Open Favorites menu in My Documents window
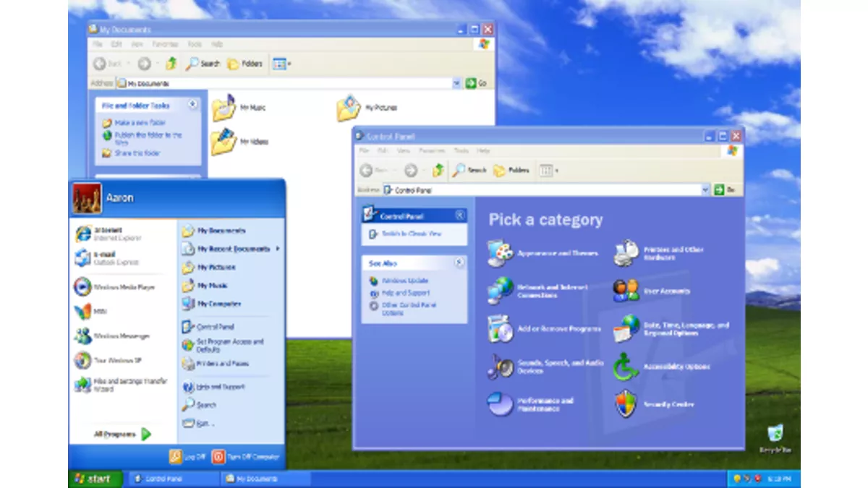This screenshot has height=488, width=868. [x=164, y=44]
